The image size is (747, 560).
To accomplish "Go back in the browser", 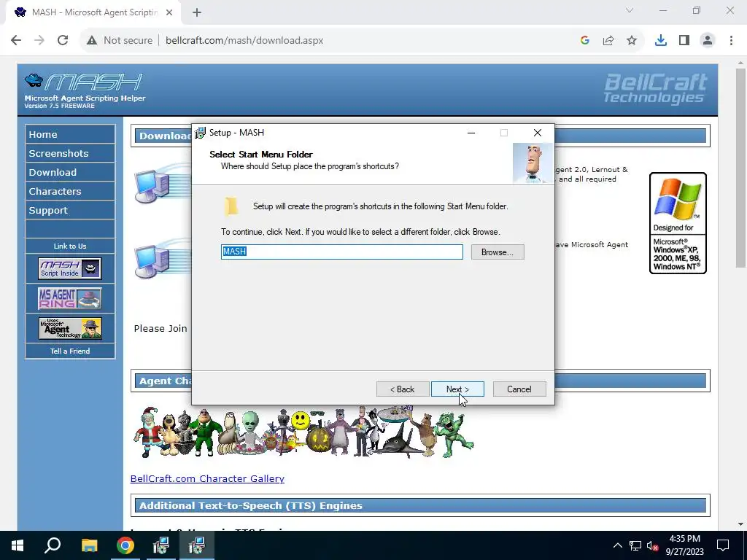I will click(x=16, y=41).
